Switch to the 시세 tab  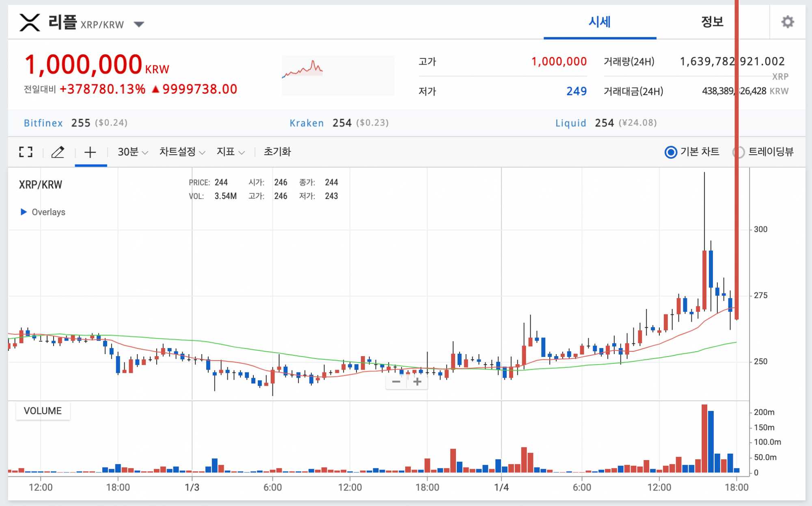599,22
